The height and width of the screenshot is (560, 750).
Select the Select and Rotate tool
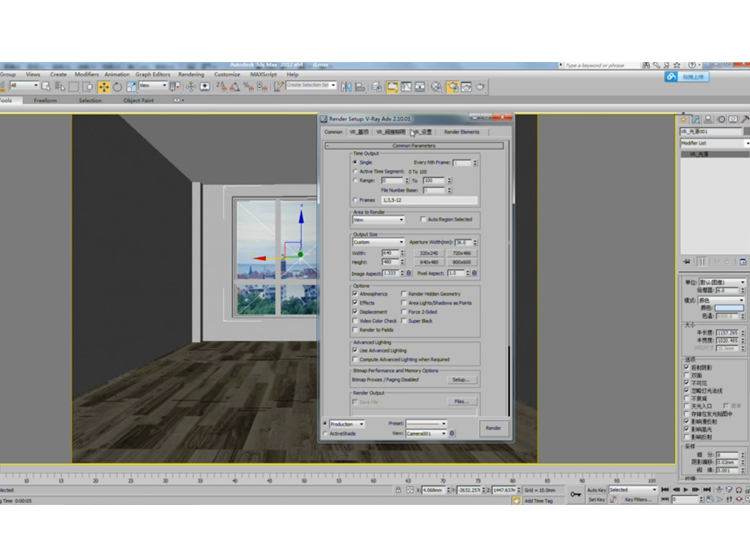(x=117, y=87)
